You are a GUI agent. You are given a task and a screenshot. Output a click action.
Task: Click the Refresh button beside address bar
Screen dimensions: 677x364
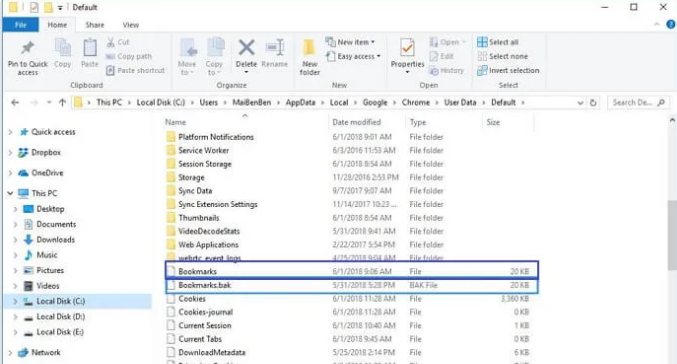pyautogui.click(x=593, y=102)
